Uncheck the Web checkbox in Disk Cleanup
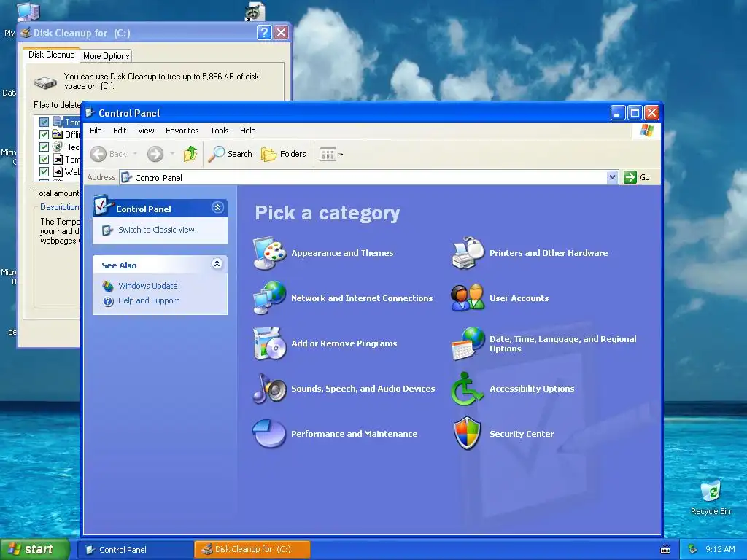 [44, 171]
